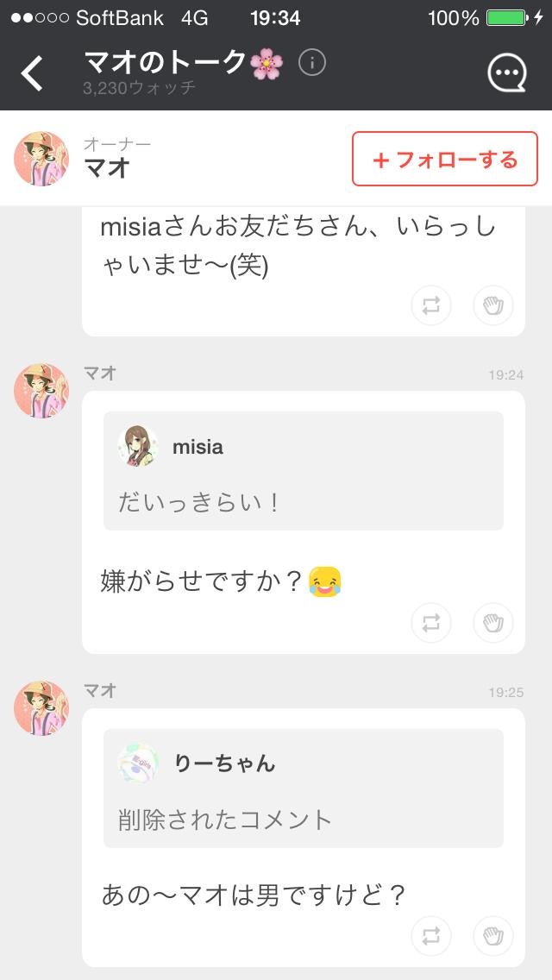Image resolution: width=552 pixels, height=980 pixels.
Task: Clap for the いらっしゃいませ welcome post
Action: pyautogui.click(x=492, y=306)
